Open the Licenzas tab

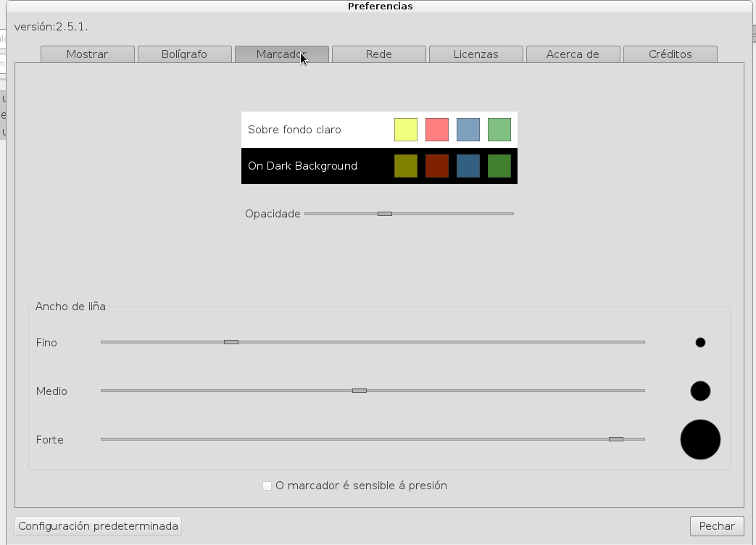click(x=475, y=54)
